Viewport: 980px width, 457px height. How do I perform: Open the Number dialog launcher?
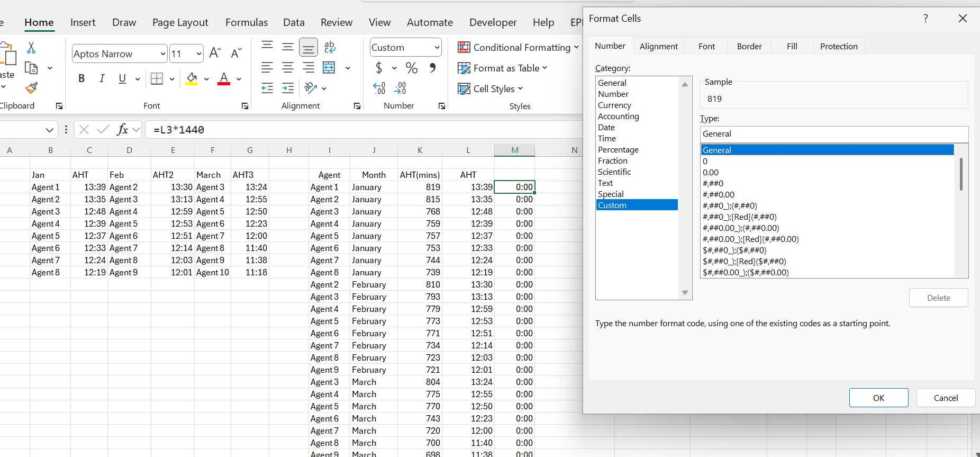tap(442, 106)
